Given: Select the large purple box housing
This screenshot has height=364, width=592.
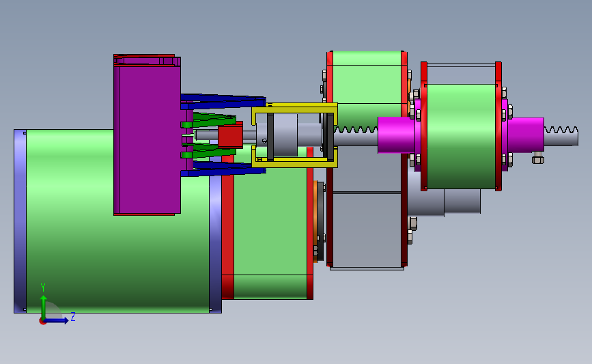Looking at the screenshot, I should 147,138.
